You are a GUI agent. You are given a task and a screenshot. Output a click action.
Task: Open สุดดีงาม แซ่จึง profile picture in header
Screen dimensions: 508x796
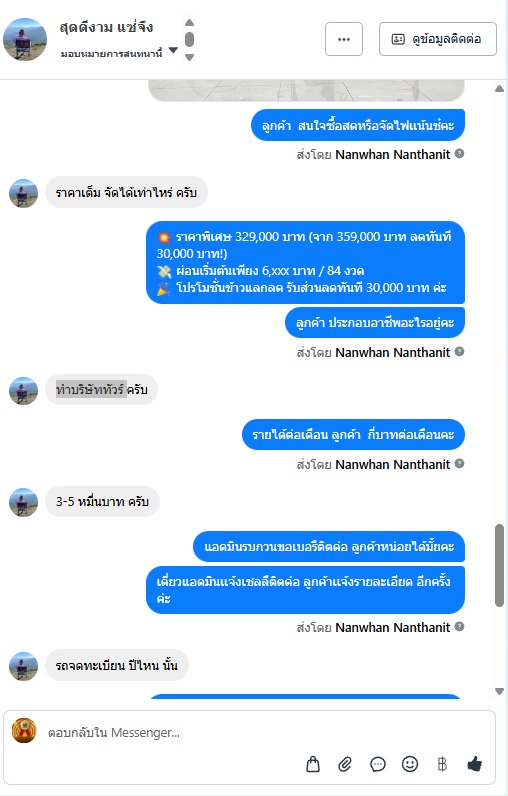[x=25, y=39]
